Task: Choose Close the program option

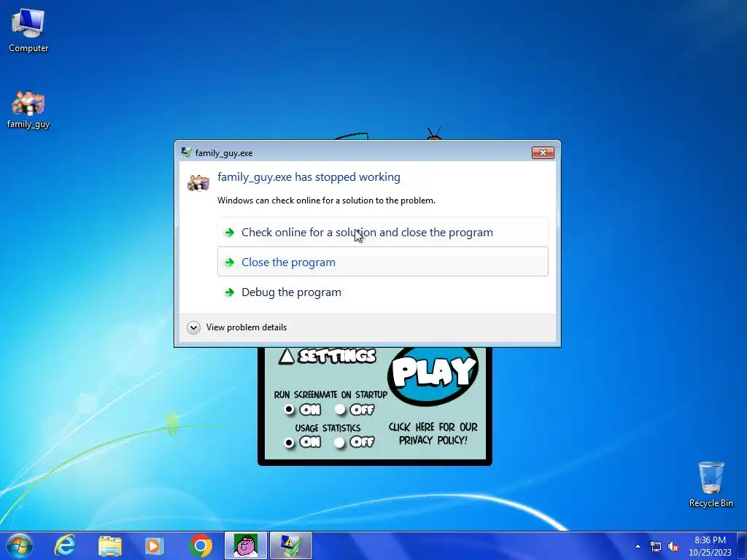Action: pos(382,262)
